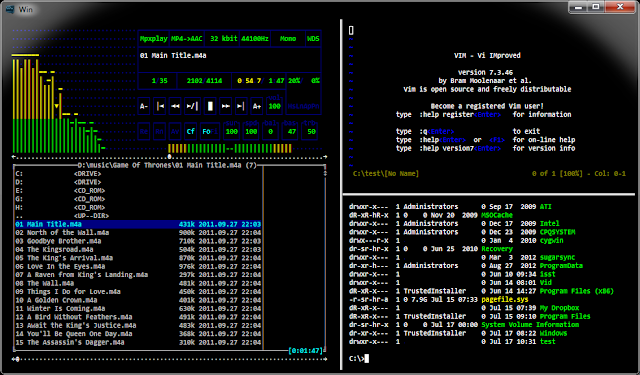The image size is (640, 375).
Task: Select '13 Await the King's Justice.m4a'
Action: pyautogui.click(x=138, y=325)
